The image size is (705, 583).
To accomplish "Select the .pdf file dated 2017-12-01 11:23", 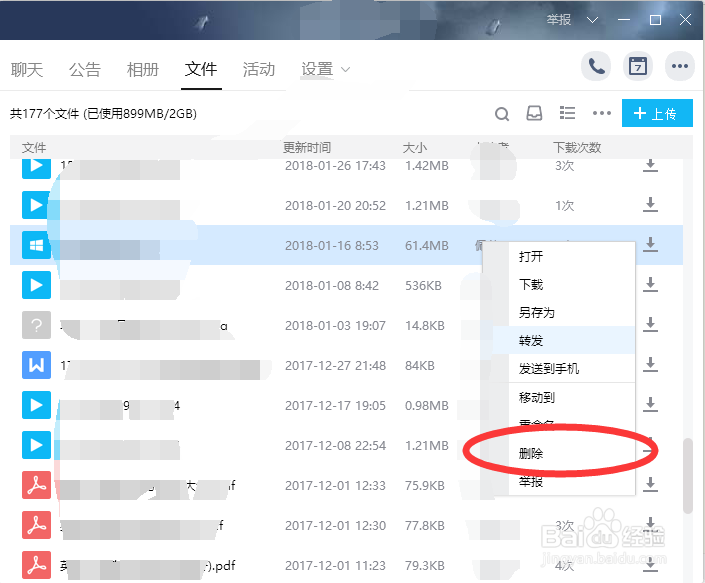I will pos(346,565).
